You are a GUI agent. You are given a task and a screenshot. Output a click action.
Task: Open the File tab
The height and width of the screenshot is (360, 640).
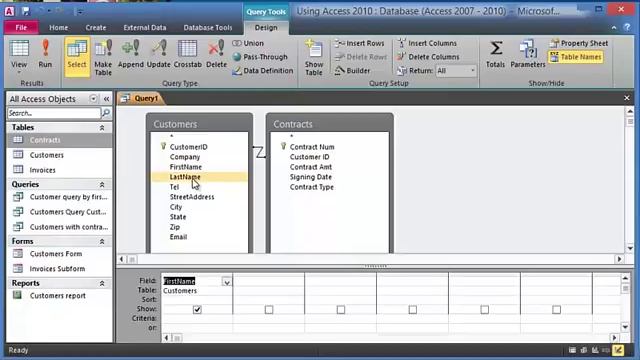[21, 27]
